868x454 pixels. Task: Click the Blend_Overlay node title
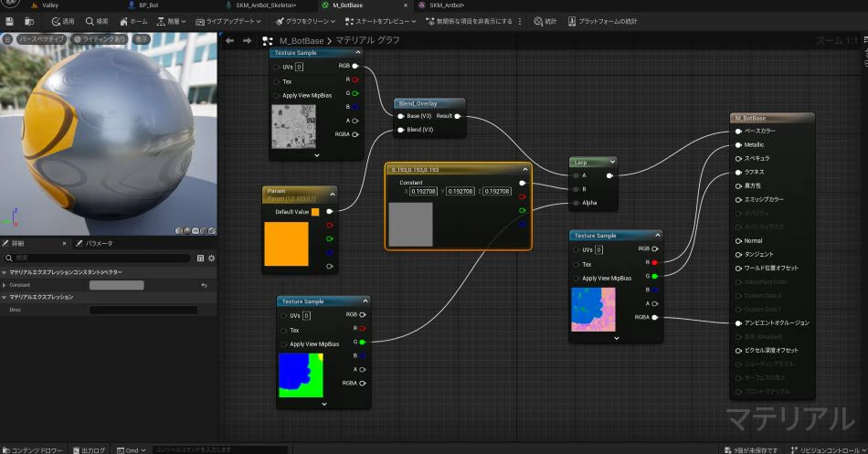(x=418, y=103)
